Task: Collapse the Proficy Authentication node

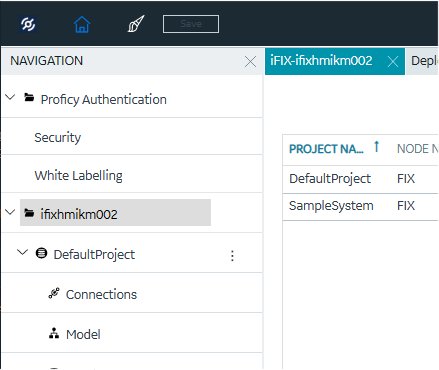Action: click(11, 97)
